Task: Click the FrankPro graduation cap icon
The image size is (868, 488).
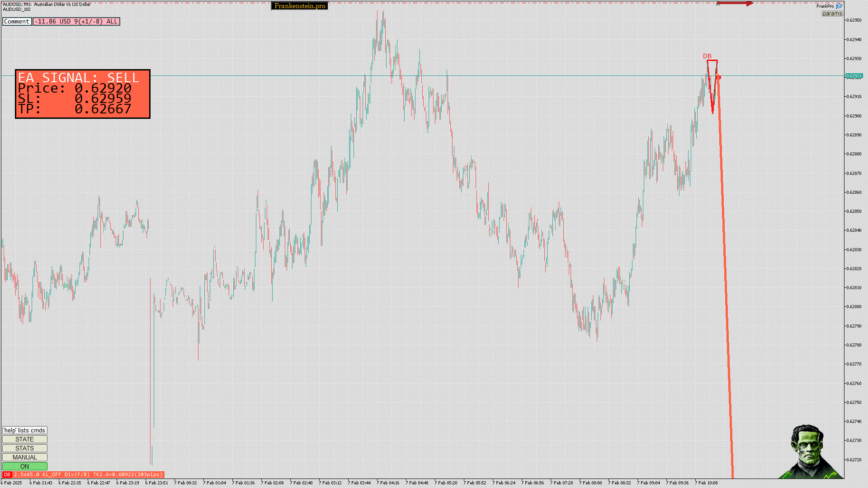Action: coord(839,6)
